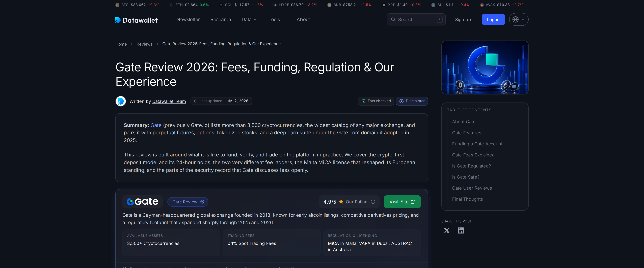Open the Newsletter page
Viewport: 644px width, 268px height.
(188, 19)
